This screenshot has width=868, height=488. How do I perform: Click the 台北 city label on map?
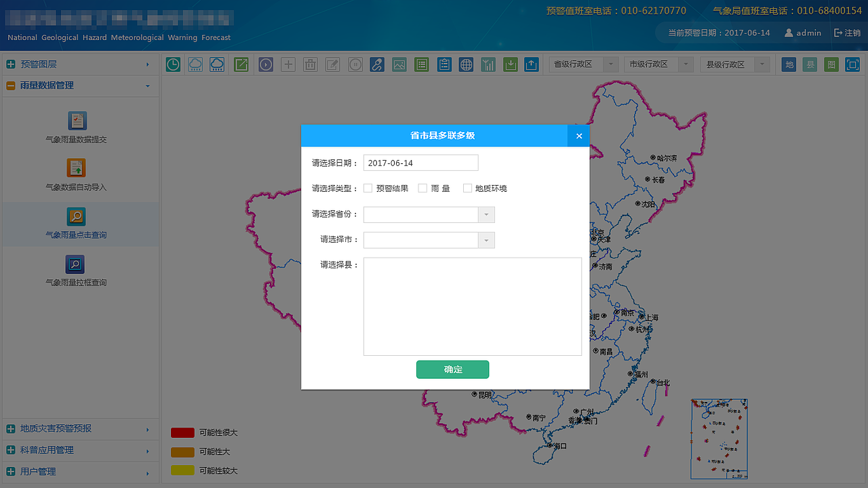coord(663,382)
